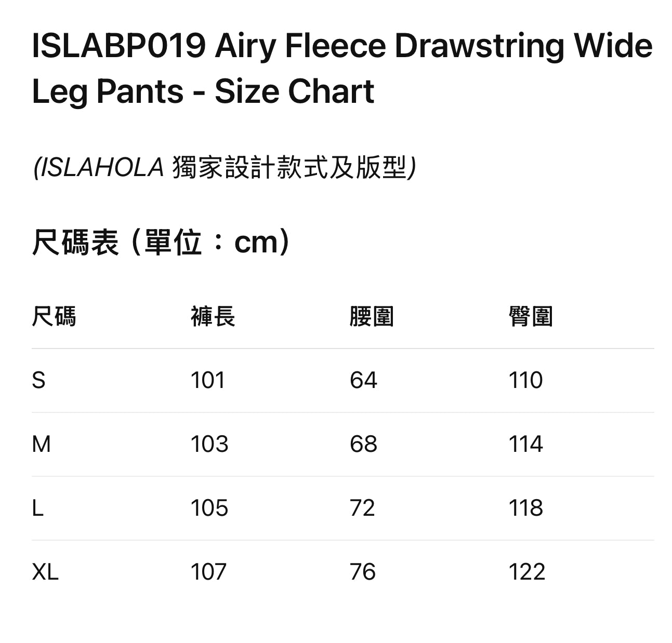The image size is (672, 643).
Task: Select the 尺碼 column header
Action: [x=54, y=316]
